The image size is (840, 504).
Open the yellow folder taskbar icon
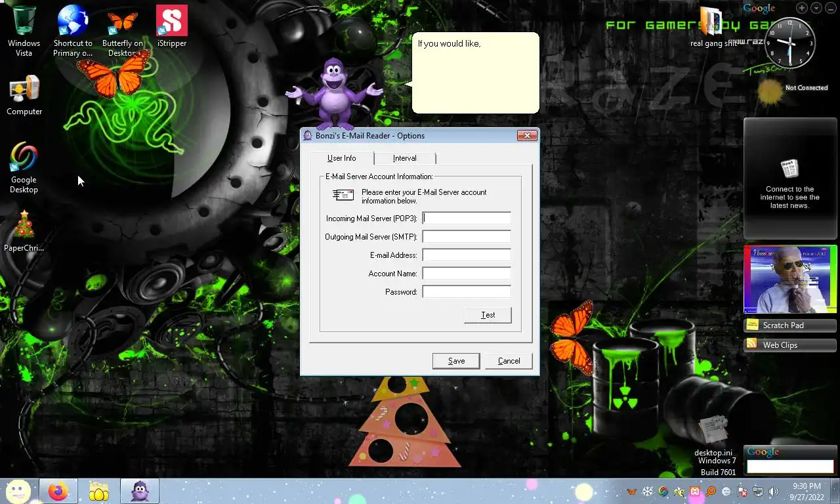tap(99, 491)
